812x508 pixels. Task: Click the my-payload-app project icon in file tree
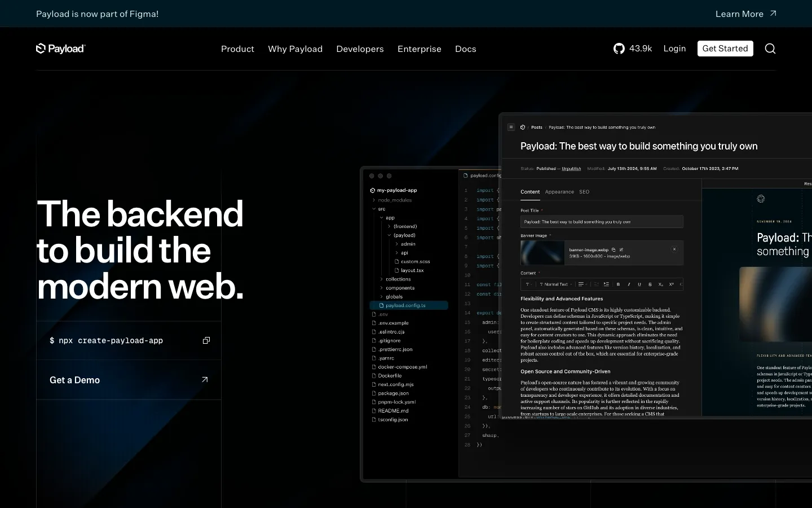pos(373,190)
